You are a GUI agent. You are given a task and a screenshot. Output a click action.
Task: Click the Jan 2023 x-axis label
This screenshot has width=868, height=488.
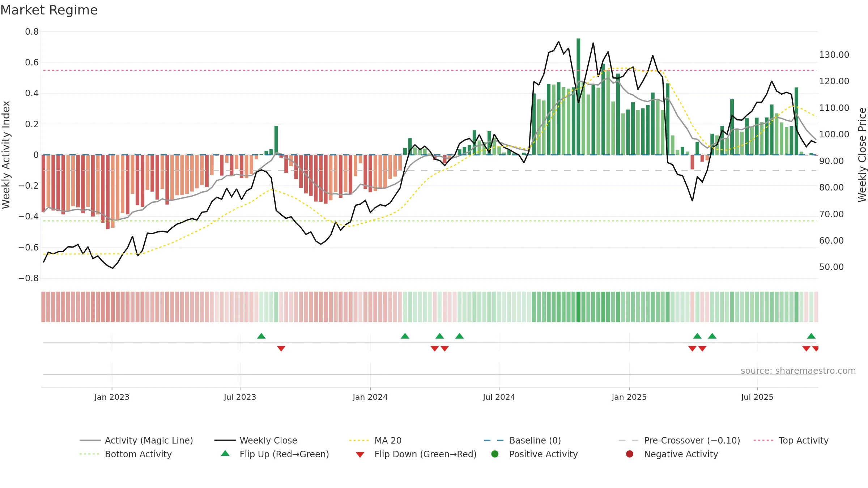[112, 397]
